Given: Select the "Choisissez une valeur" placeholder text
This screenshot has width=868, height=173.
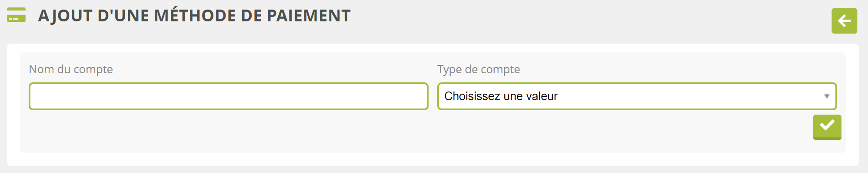Looking at the screenshot, I should (x=501, y=96).
